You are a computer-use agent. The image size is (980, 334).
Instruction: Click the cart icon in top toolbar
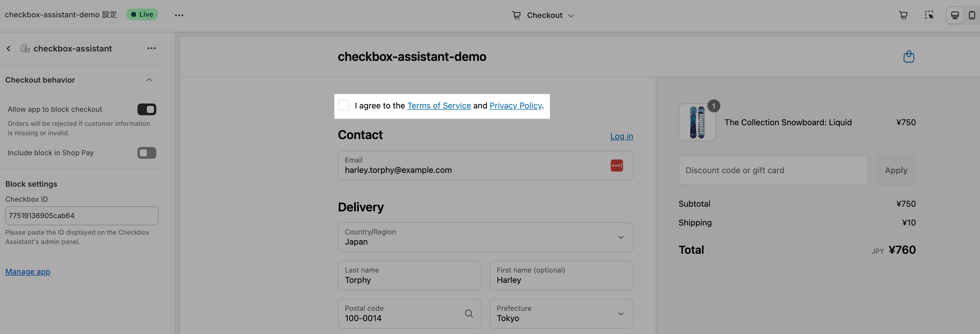903,15
